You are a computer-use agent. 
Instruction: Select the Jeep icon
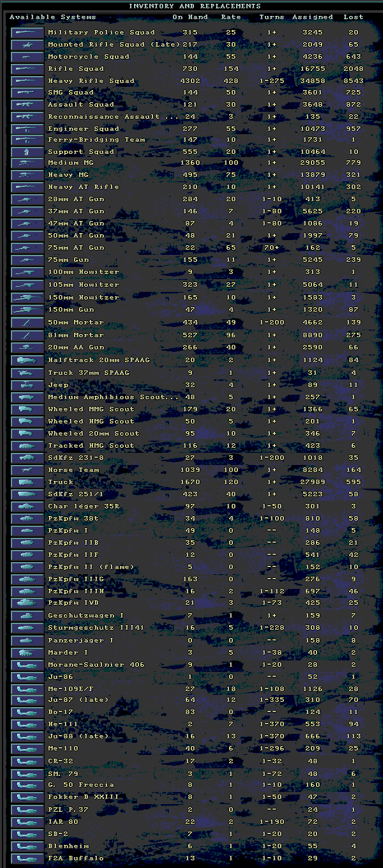coord(27,385)
